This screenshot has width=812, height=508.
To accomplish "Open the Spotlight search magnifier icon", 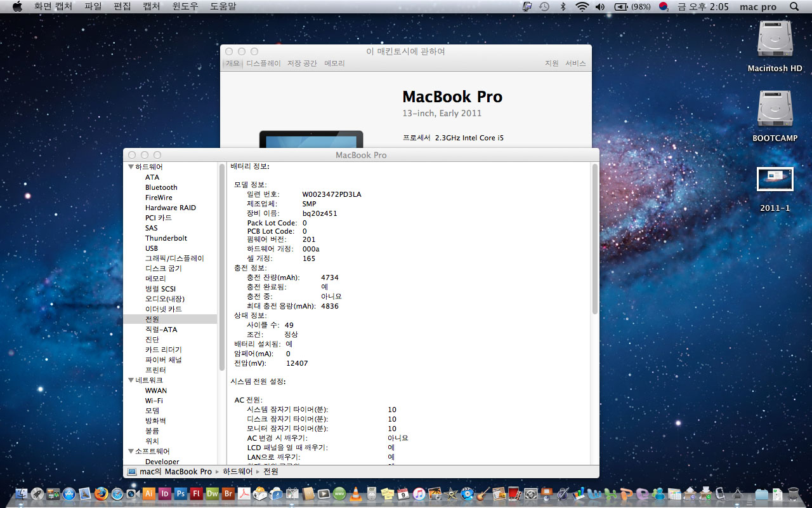I will coord(794,7).
